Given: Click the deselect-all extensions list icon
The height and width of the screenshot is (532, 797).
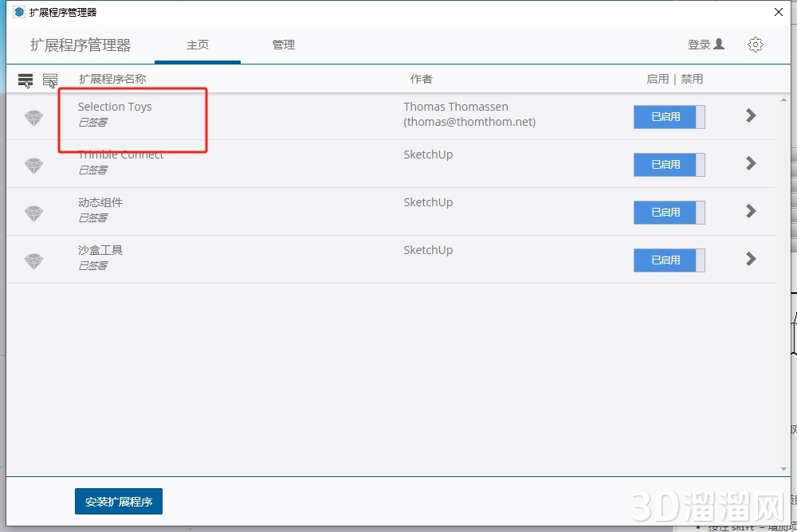Looking at the screenshot, I should pos(50,80).
